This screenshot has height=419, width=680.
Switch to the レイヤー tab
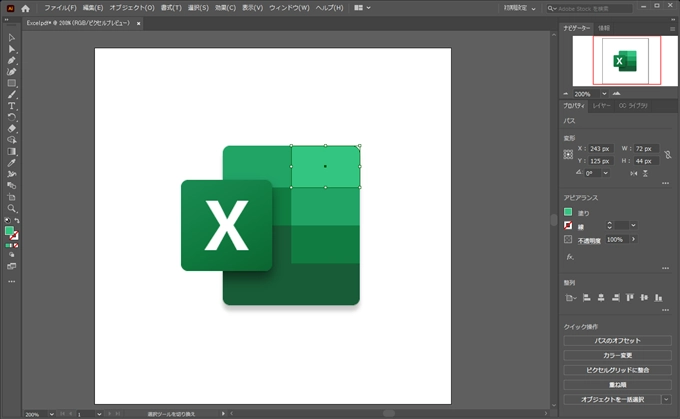pyautogui.click(x=601, y=105)
